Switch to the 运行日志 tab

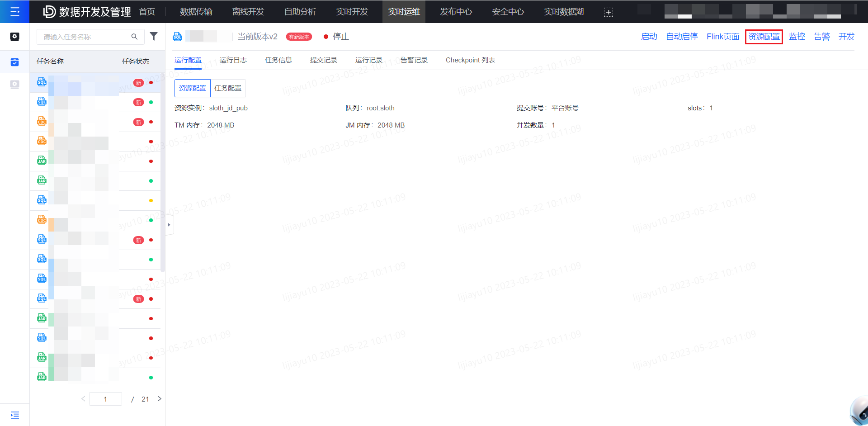tap(233, 60)
